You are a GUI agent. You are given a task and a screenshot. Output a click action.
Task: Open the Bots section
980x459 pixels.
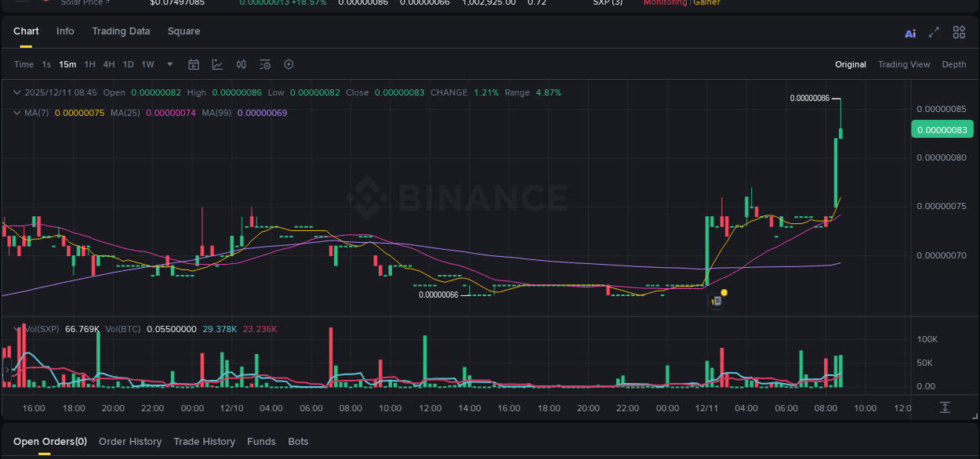298,441
